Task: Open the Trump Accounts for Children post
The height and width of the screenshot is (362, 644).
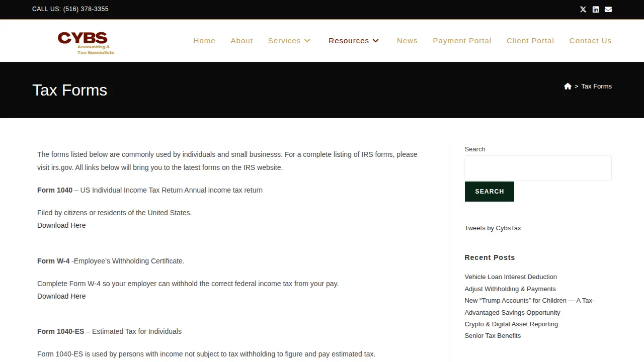Action: [529, 307]
